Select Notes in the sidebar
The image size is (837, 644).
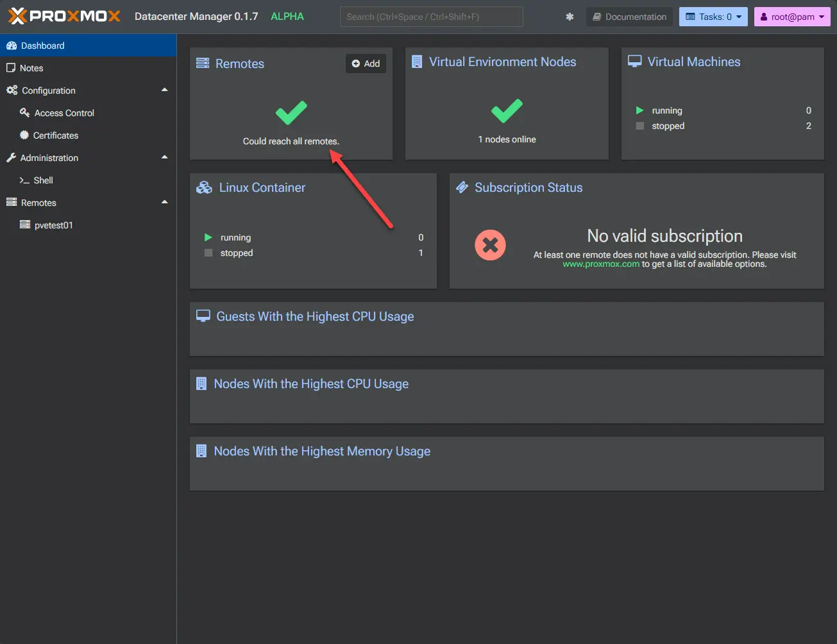(x=31, y=68)
